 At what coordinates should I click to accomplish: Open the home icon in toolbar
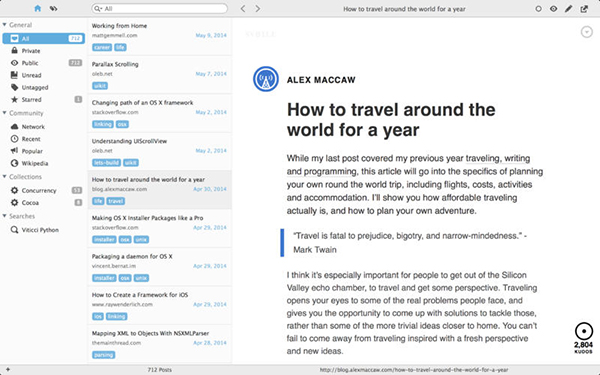37,8
